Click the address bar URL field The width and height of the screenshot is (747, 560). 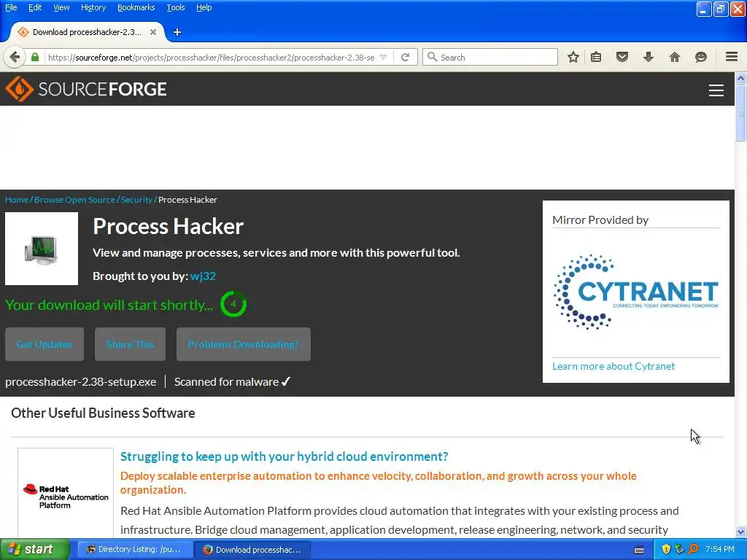(211, 57)
